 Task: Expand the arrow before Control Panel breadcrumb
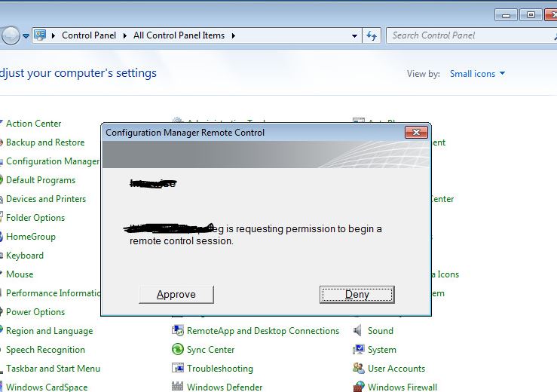(54, 35)
